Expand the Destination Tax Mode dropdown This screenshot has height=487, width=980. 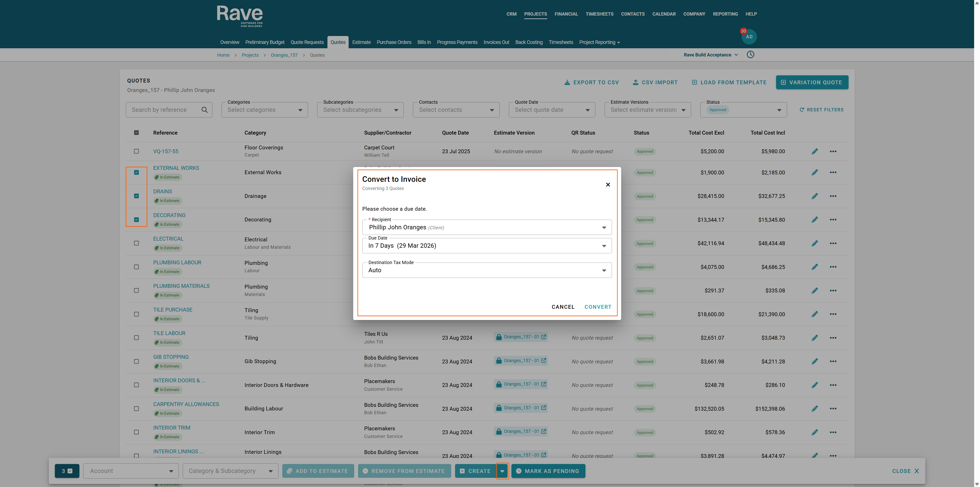pyautogui.click(x=487, y=270)
